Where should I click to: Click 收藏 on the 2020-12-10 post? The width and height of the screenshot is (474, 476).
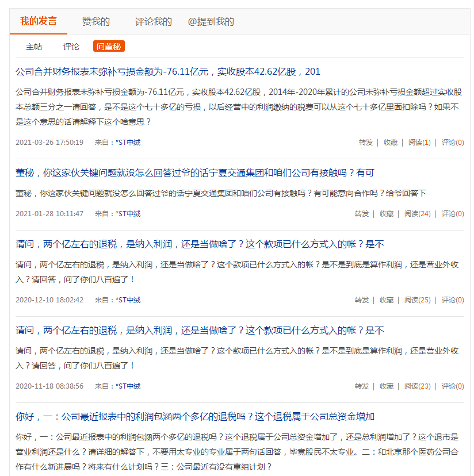click(x=387, y=300)
